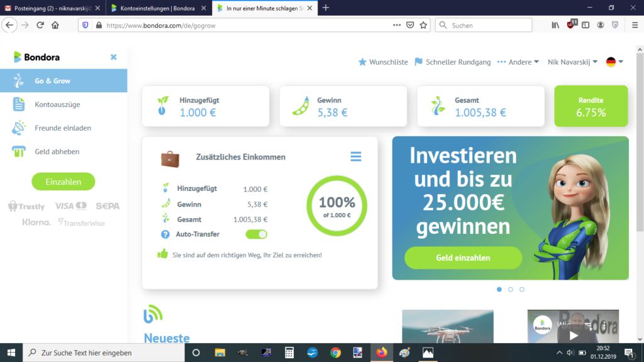Click the Auto-Transfer help question mark
This screenshot has width=644, height=362.
pos(165,234)
